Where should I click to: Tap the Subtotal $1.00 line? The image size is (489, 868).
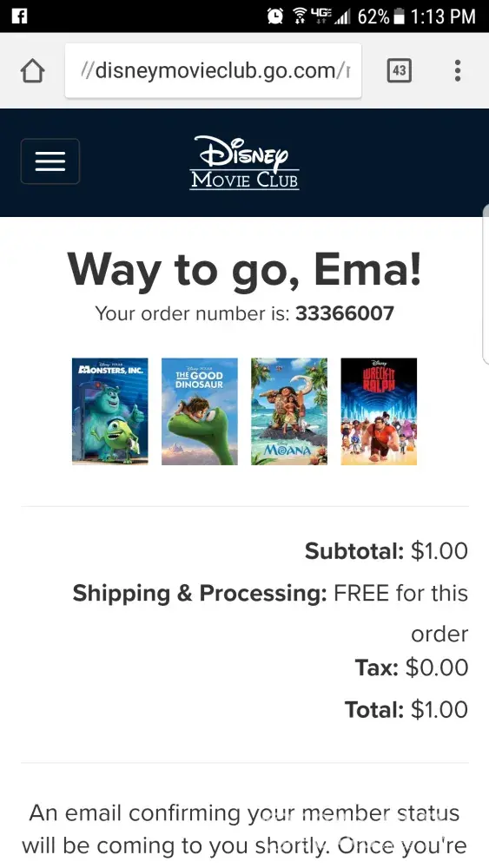(x=387, y=551)
